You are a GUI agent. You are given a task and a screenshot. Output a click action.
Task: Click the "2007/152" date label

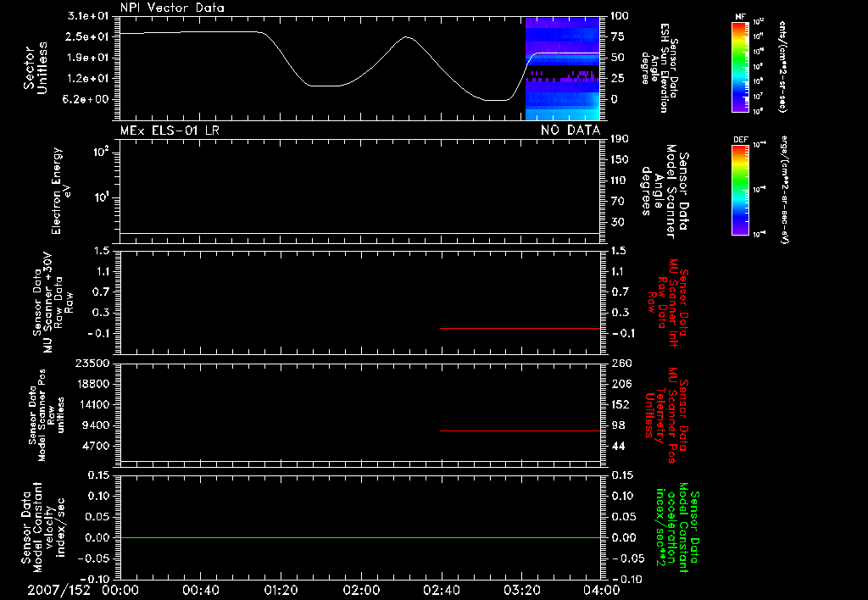coord(58,590)
